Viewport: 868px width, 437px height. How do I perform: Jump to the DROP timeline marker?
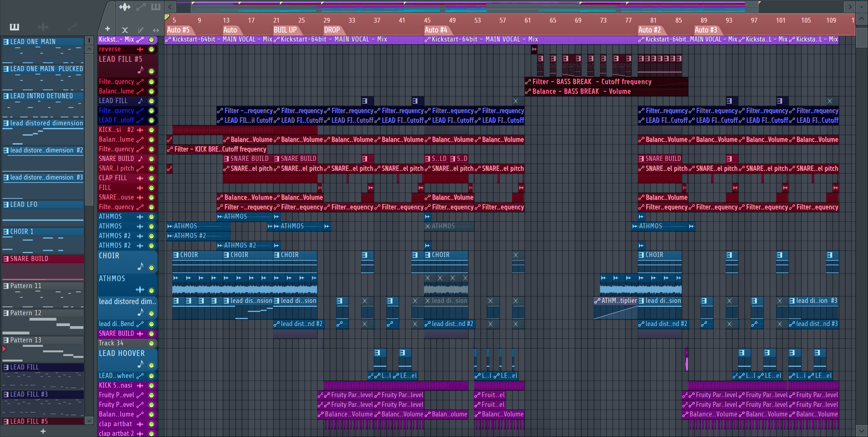coord(332,30)
